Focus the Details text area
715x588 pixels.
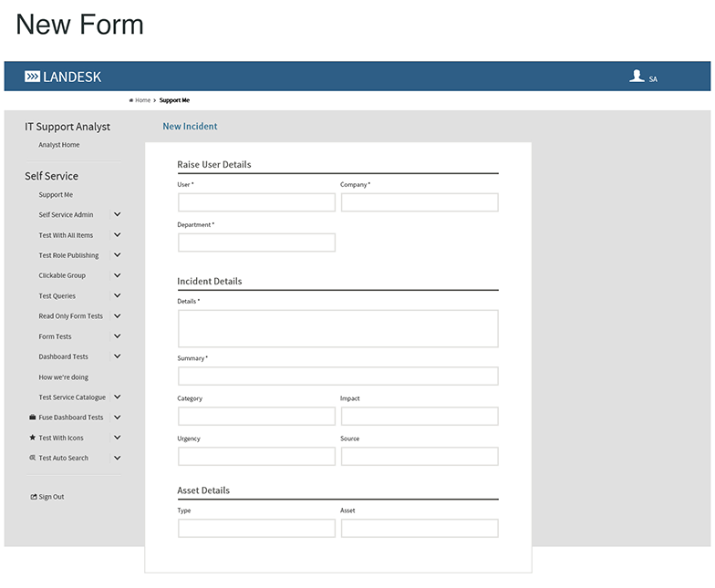click(337, 328)
